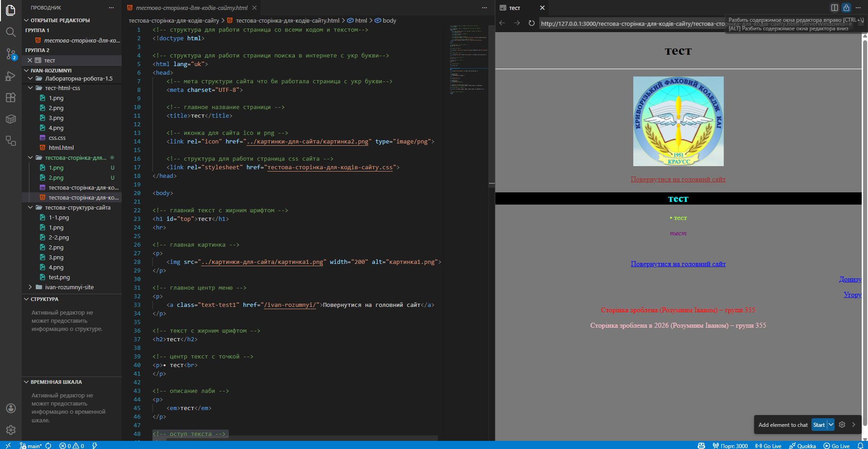Screen dimensions: 868x449
Task: Toggle the lock icon in preview tab bar
Action: (846, 8)
